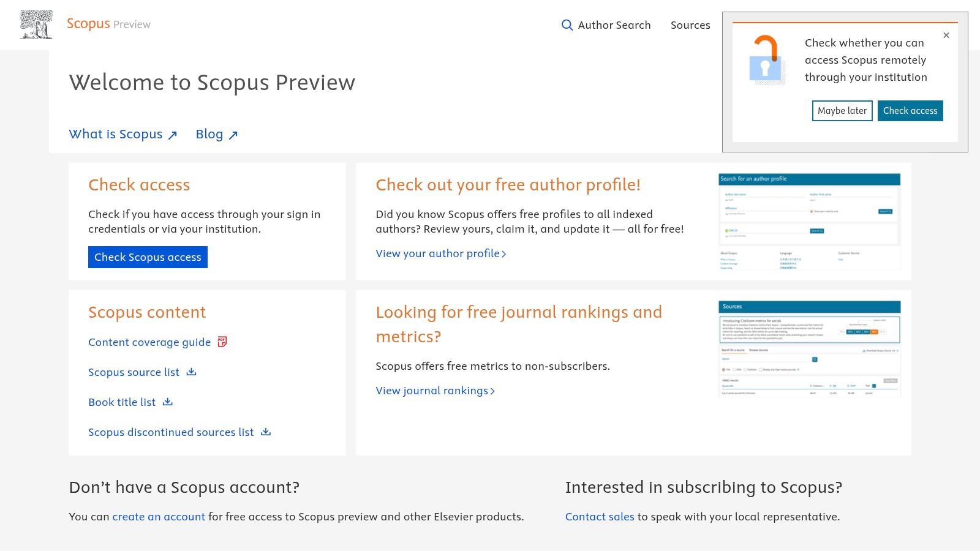Viewport: 980px width, 551px height.
Task: Click the Check access card heading
Action: pyautogui.click(x=139, y=185)
